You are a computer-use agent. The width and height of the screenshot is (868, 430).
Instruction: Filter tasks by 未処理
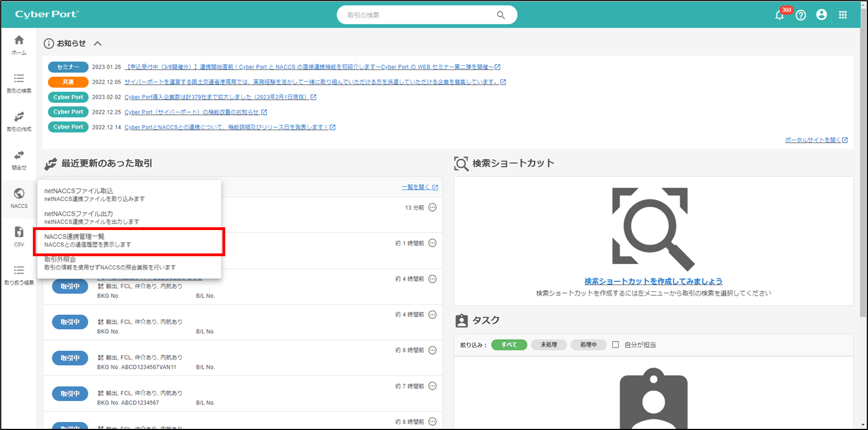click(x=549, y=345)
